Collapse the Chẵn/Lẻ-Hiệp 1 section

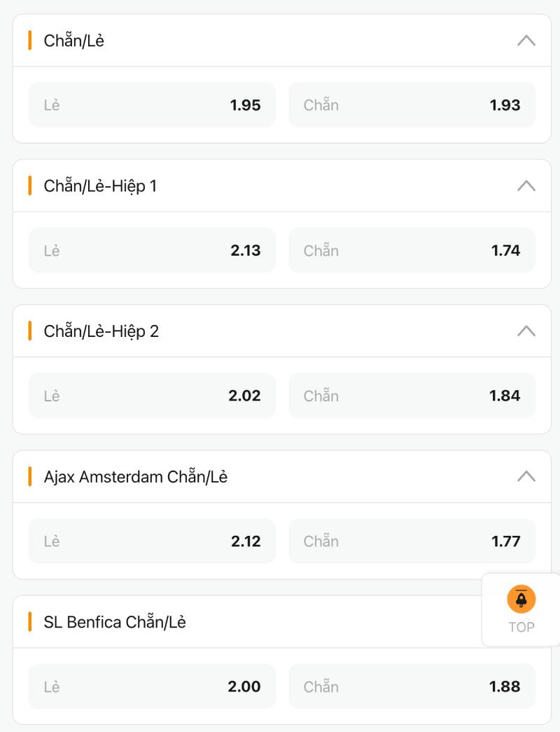click(x=526, y=186)
